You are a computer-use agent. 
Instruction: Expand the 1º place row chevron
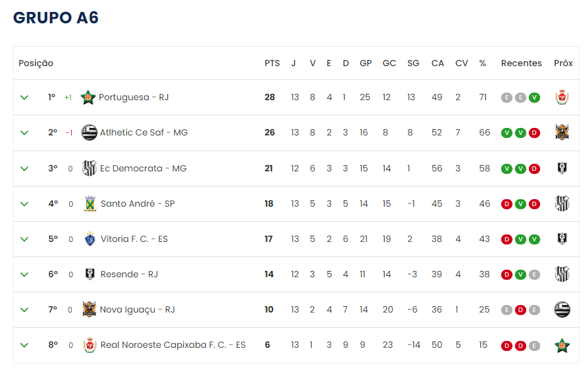[x=25, y=98]
